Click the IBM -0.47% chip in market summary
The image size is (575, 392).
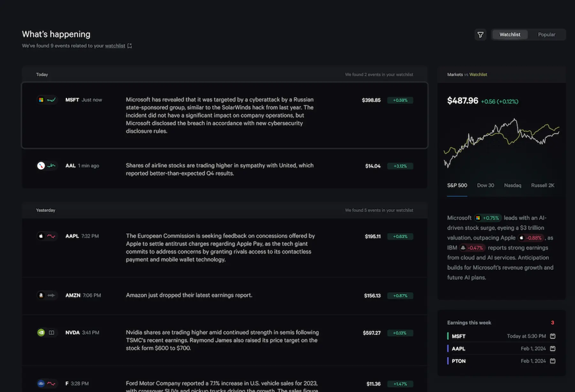click(x=472, y=248)
